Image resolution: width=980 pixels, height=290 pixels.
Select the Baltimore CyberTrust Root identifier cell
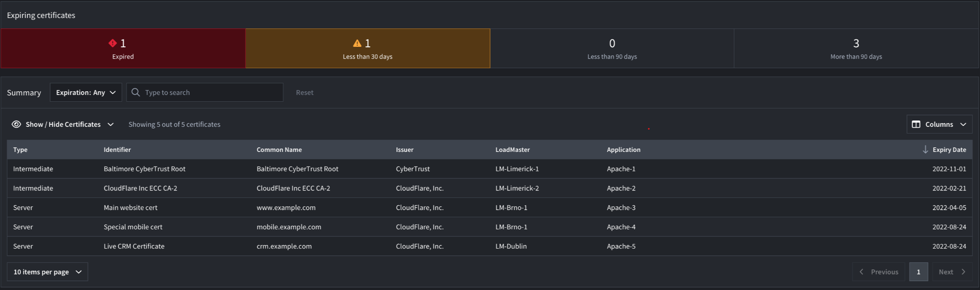145,169
